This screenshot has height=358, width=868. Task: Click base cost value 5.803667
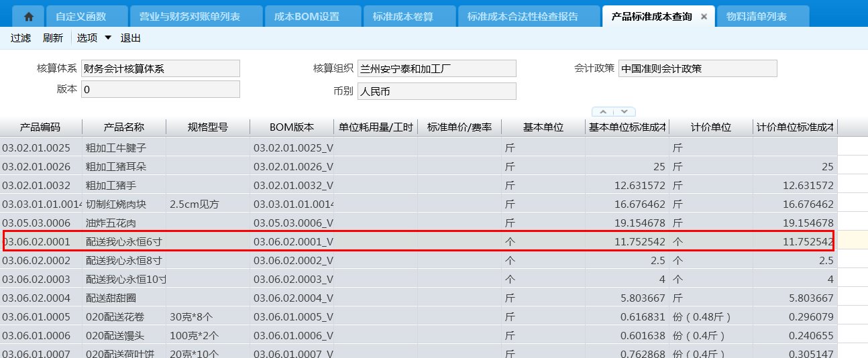click(x=643, y=298)
